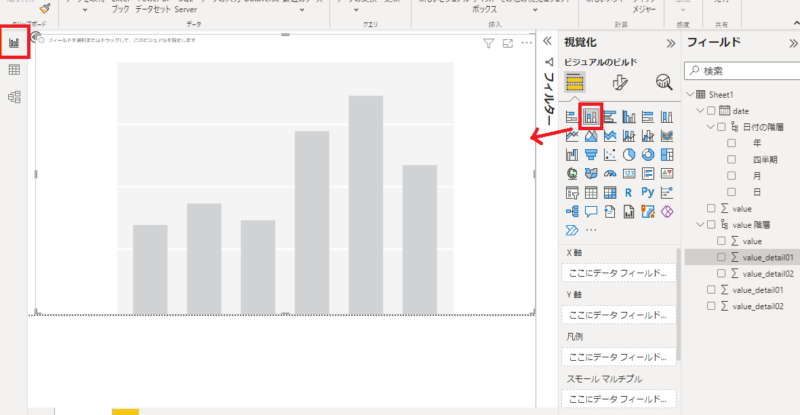Screen dimensions: 800x415
Task: Open the Build visual fields tab
Action: (574, 82)
